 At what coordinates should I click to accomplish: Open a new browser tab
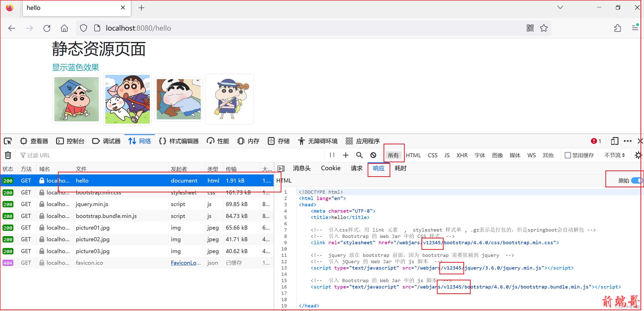click(141, 8)
